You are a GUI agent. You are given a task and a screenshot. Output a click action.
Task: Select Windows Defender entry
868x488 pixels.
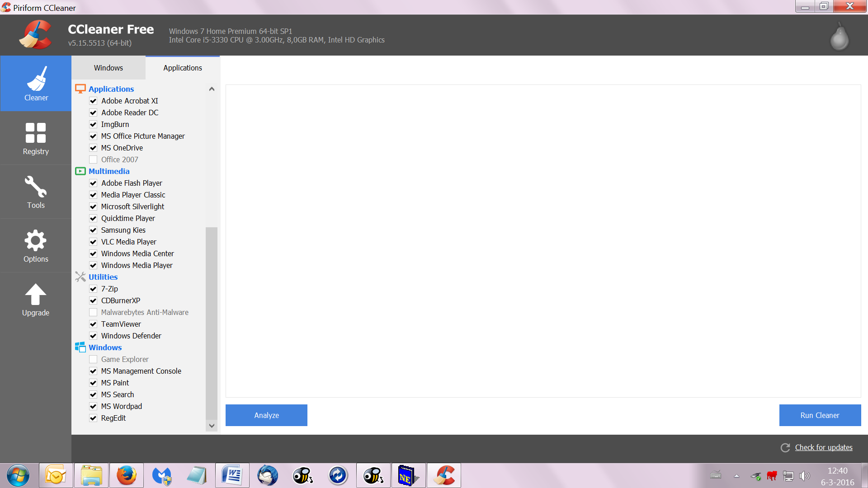point(131,336)
